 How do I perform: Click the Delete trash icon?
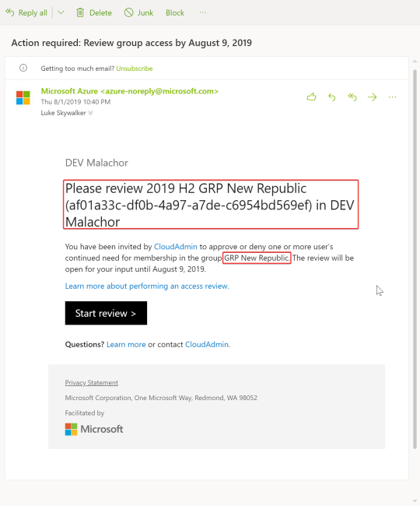coord(80,12)
